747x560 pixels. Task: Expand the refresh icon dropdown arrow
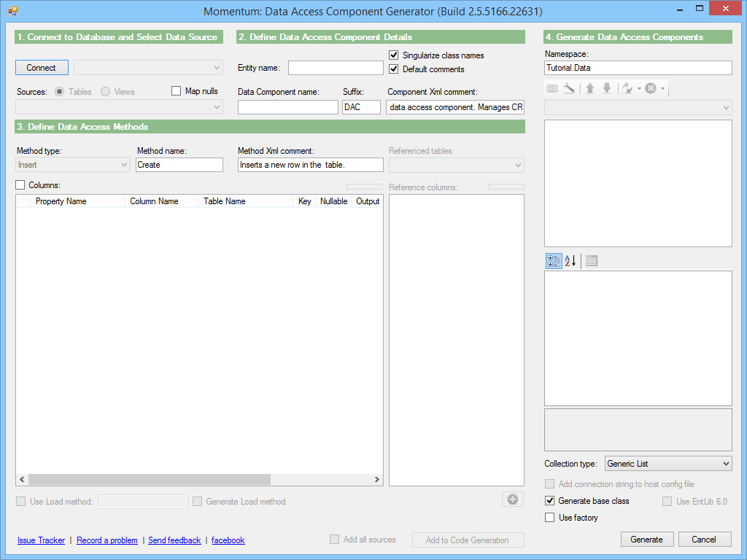point(639,88)
